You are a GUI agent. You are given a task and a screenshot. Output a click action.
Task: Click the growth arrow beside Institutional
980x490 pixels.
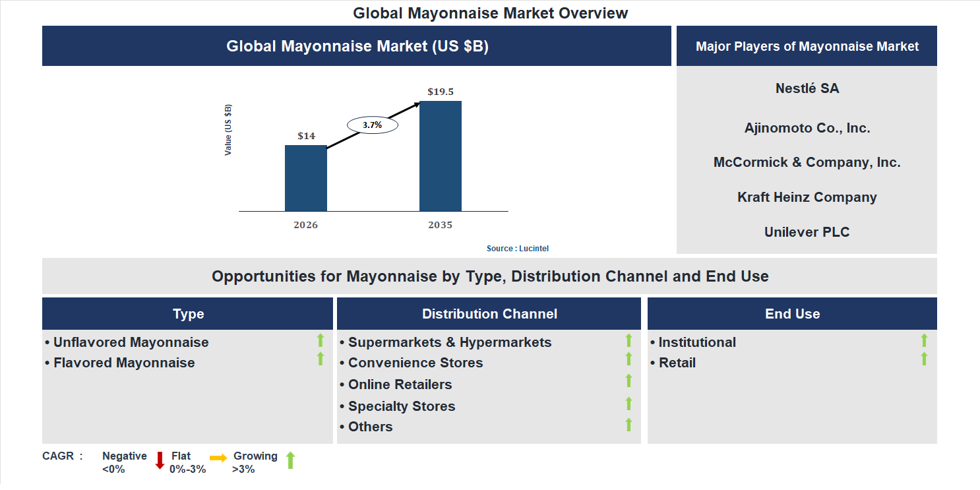coord(925,341)
